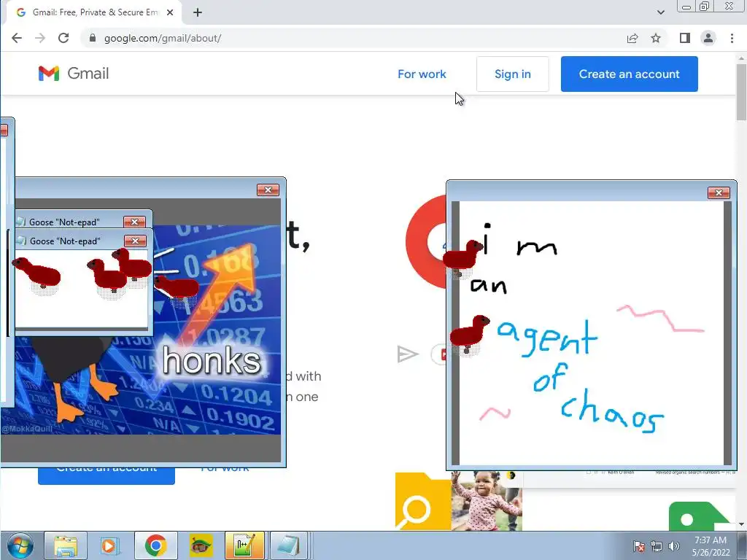Image resolution: width=747 pixels, height=560 pixels.
Task: Select the Gmail: Free, Private tab
Action: point(94,12)
